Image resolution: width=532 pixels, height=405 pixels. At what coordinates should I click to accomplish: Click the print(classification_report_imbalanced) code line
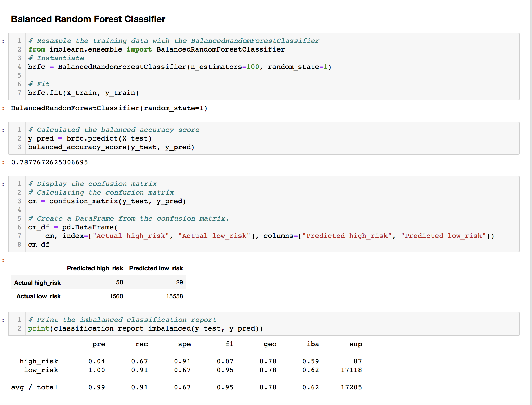click(x=145, y=328)
